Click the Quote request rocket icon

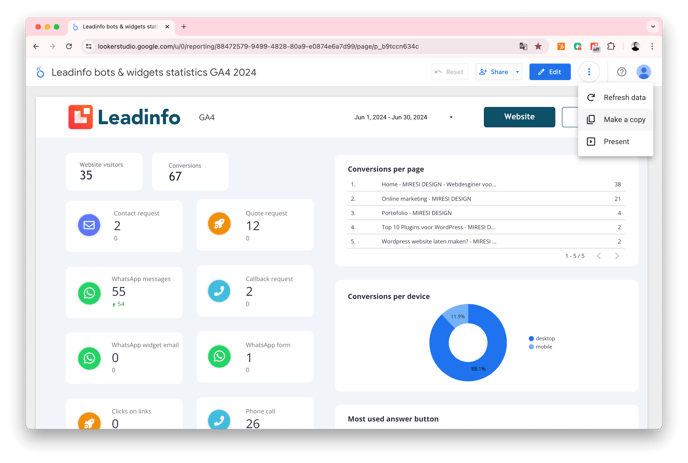coord(219,223)
